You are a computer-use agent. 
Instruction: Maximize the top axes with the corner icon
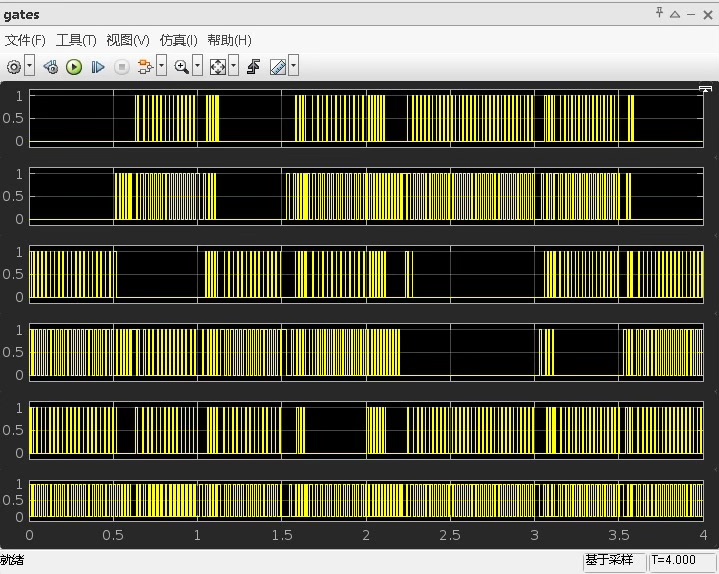(705, 89)
